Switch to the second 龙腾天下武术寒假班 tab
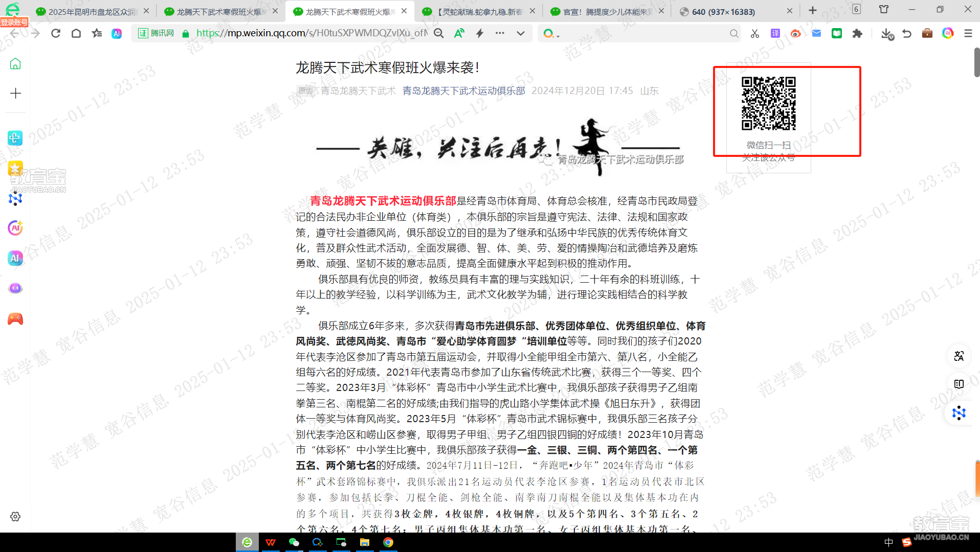Screen dimensions: 980x552 click(x=221, y=11)
